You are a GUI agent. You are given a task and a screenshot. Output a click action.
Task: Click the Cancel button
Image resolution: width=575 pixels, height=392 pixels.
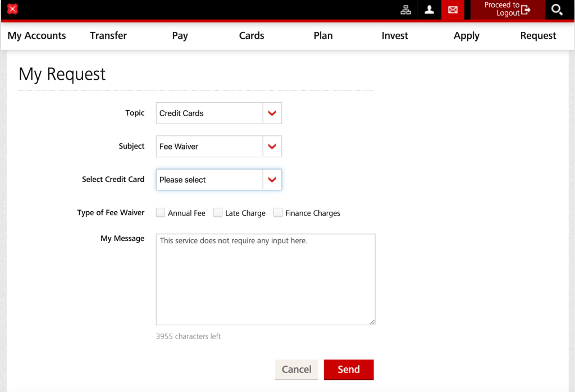296,370
